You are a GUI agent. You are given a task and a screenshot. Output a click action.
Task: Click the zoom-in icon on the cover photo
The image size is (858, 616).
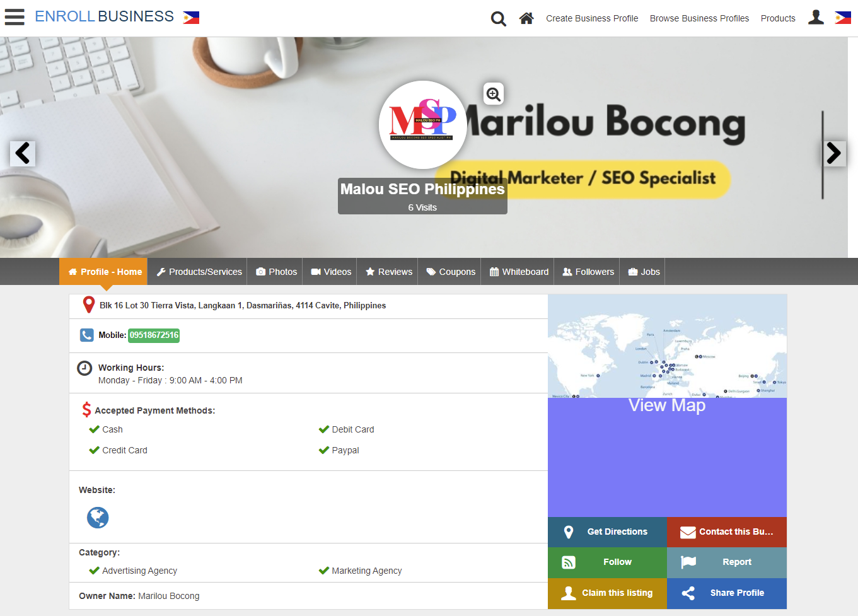(x=494, y=95)
